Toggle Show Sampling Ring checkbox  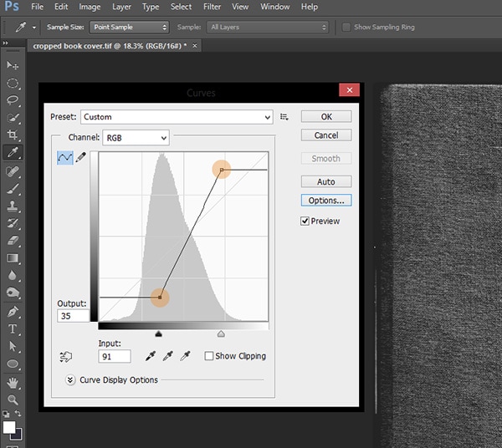click(346, 28)
